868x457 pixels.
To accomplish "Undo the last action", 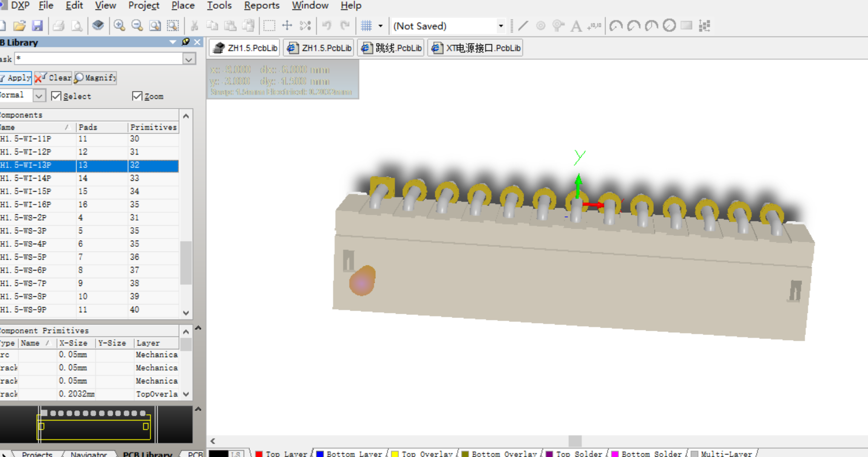I will click(327, 26).
